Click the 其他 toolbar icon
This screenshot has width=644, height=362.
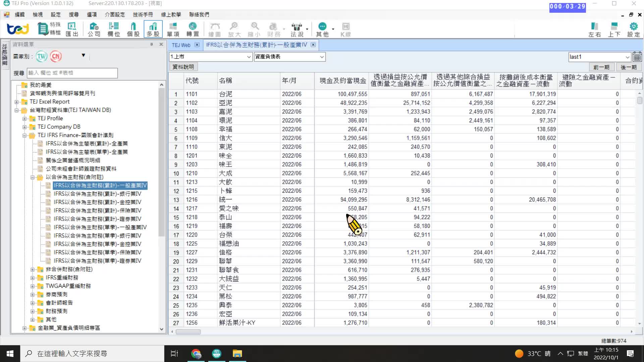click(322, 29)
